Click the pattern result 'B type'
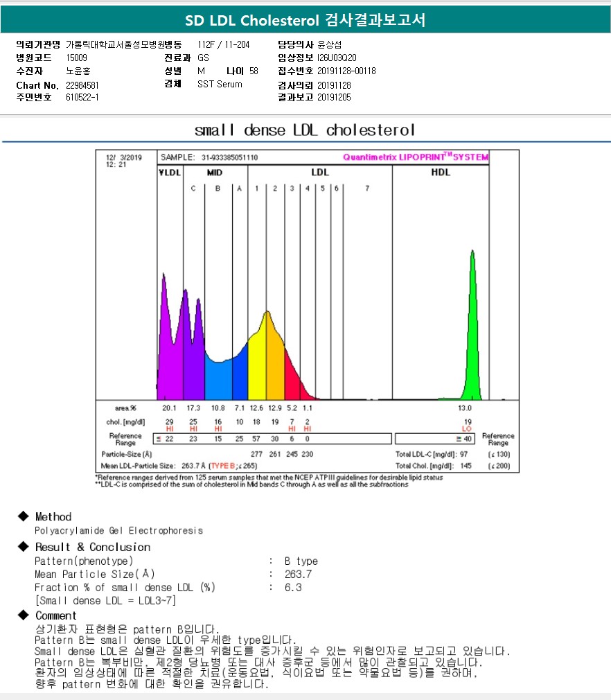611x700 pixels. tap(301, 561)
